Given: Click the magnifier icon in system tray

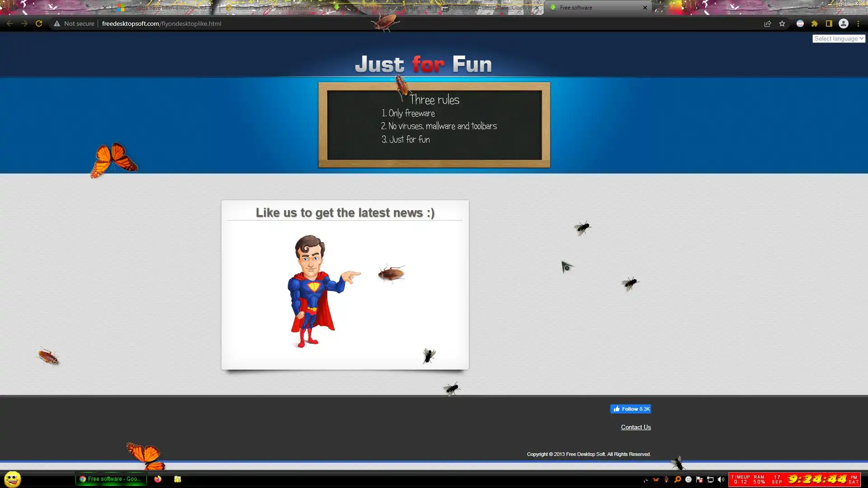Looking at the screenshot, I should tap(677, 479).
